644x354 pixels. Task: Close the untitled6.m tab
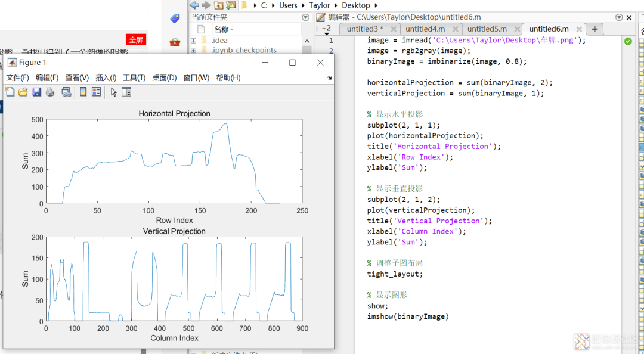pyautogui.click(x=579, y=29)
